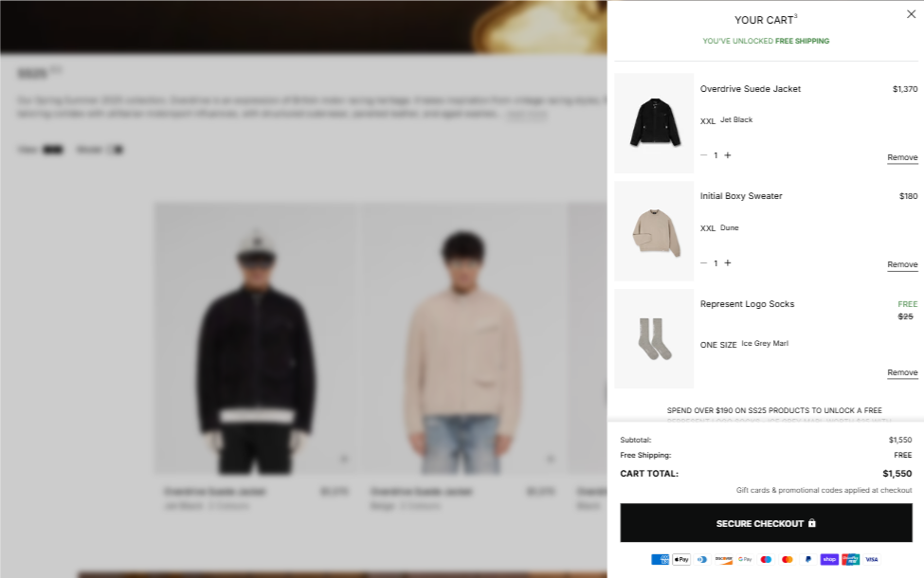
Task: Remove the Initial Boxy Sweater from cart
Action: click(x=902, y=265)
